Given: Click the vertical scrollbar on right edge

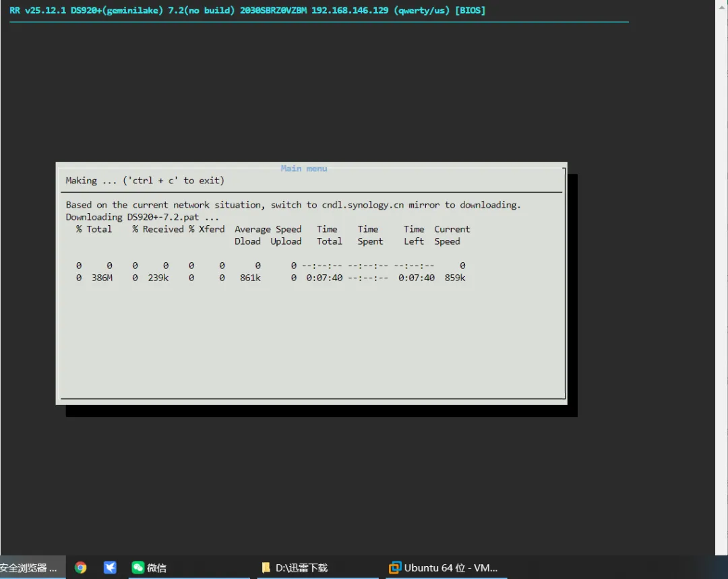Looking at the screenshot, I should (721, 278).
